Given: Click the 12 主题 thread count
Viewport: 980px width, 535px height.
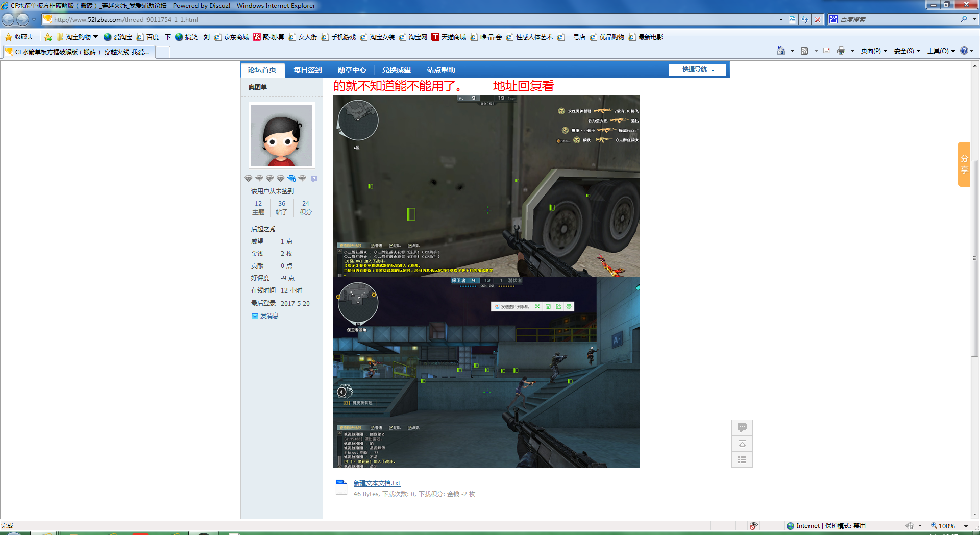Looking at the screenshot, I should tap(258, 208).
